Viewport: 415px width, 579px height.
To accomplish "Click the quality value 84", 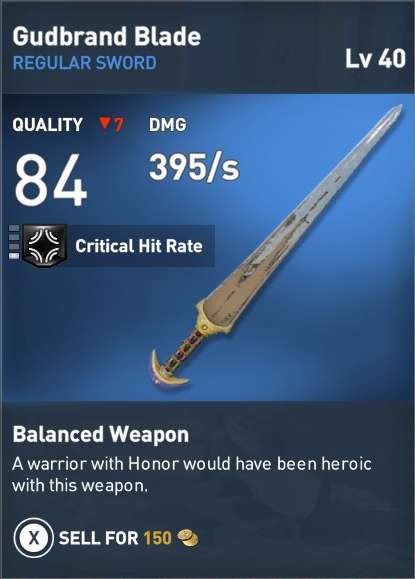I will tap(51, 181).
